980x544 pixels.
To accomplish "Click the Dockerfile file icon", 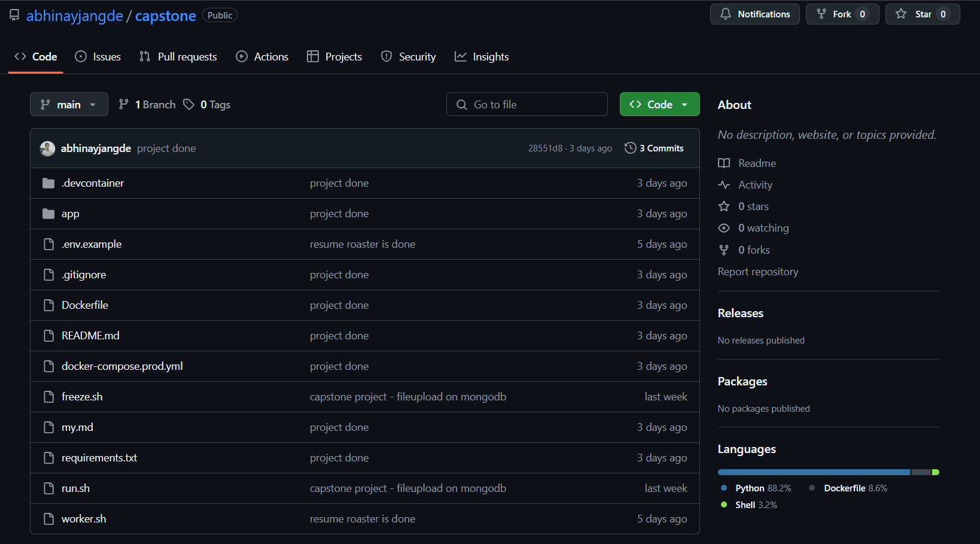I will (x=49, y=305).
